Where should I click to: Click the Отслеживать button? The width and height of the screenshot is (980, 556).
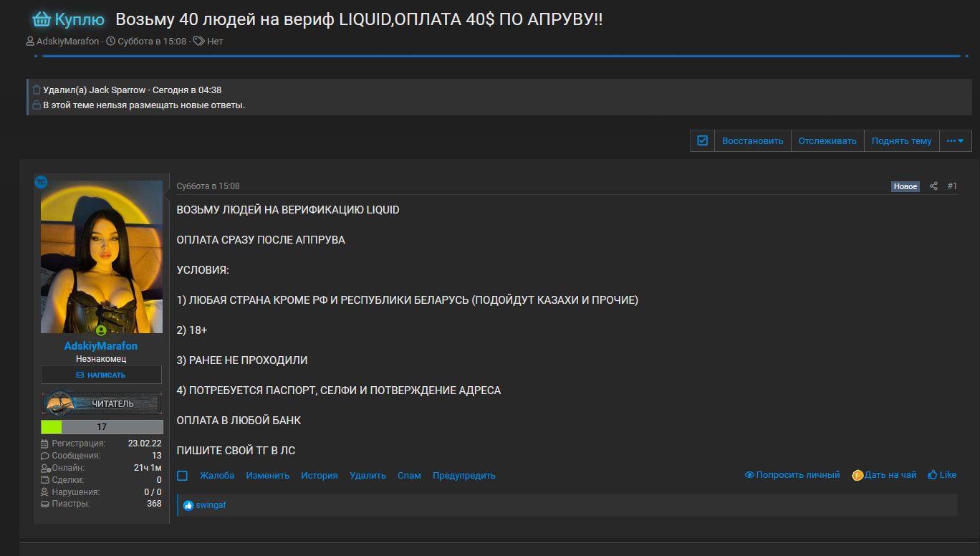coord(827,140)
